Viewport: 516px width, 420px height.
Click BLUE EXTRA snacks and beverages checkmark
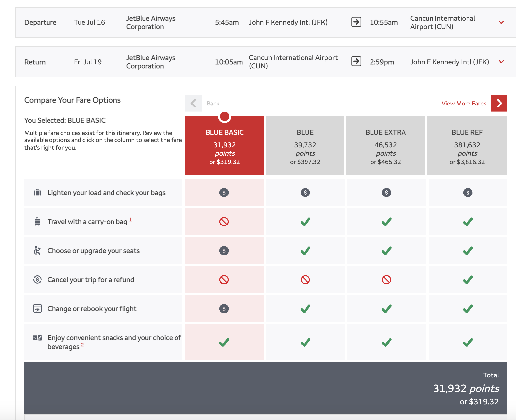386,342
